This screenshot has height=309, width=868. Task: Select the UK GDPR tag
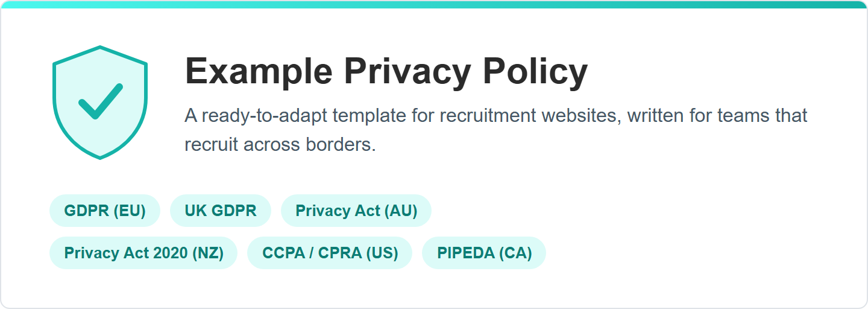click(x=221, y=211)
